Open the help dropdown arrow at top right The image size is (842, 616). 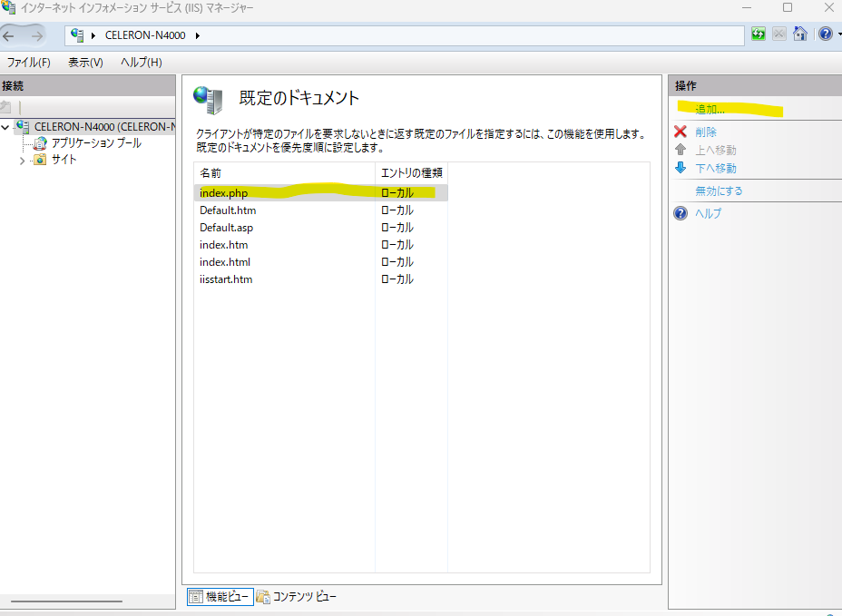(x=838, y=34)
